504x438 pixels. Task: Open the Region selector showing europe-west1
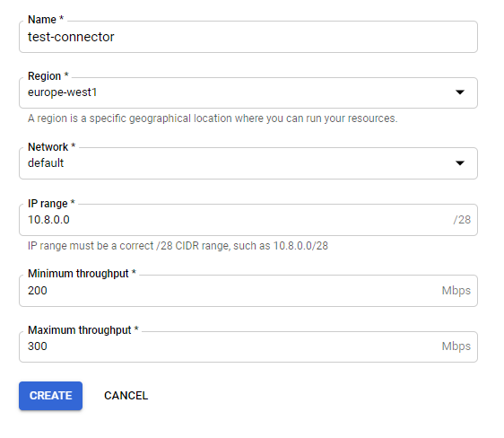point(248,92)
